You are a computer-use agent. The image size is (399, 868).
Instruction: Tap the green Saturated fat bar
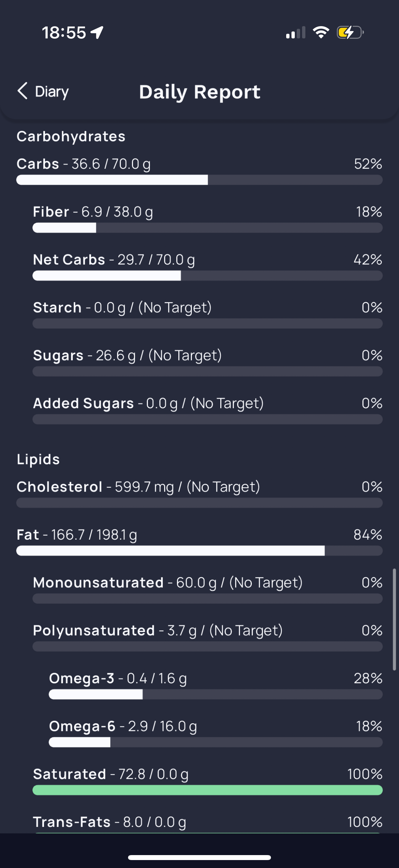207,790
